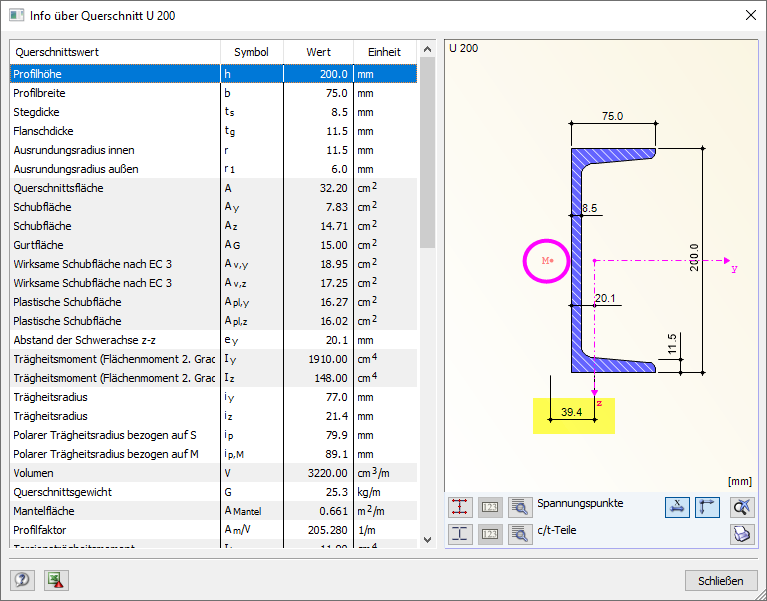Click the 8.5 web thickness label in drawing
The height and width of the screenshot is (601, 767).
point(589,208)
